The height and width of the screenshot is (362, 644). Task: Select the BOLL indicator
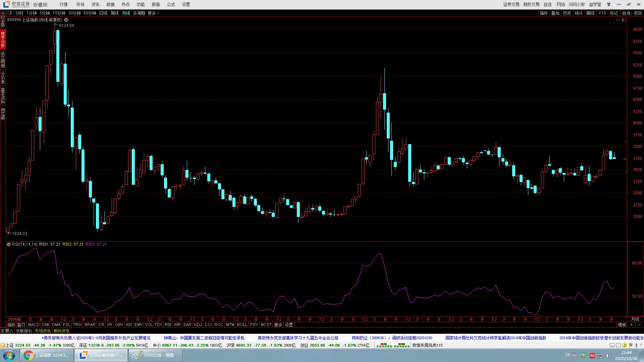[242, 325]
